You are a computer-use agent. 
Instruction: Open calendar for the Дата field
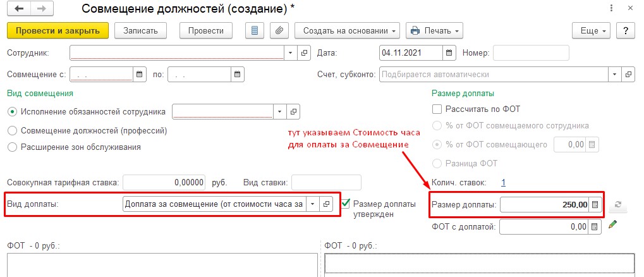449,53
